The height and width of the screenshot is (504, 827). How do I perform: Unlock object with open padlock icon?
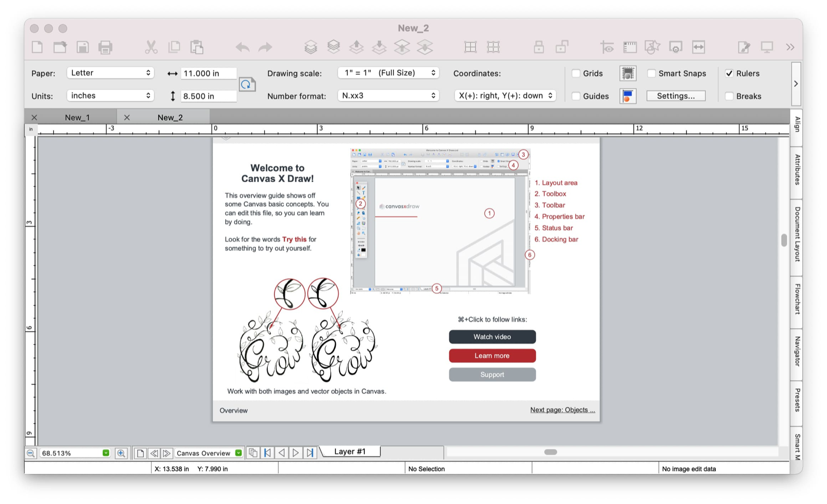tap(562, 48)
